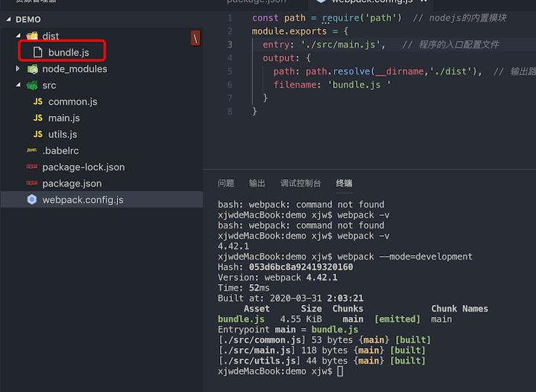
Task: Click line number 8 in the gutter
Action: pyautogui.click(x=230, y=111)
